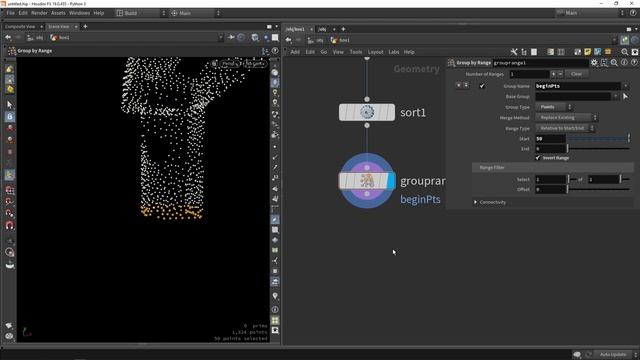Toggle the green jump-to-node button in network path bar
The height and width of the screenshot is (360, 640).
[x=624, y=40]
